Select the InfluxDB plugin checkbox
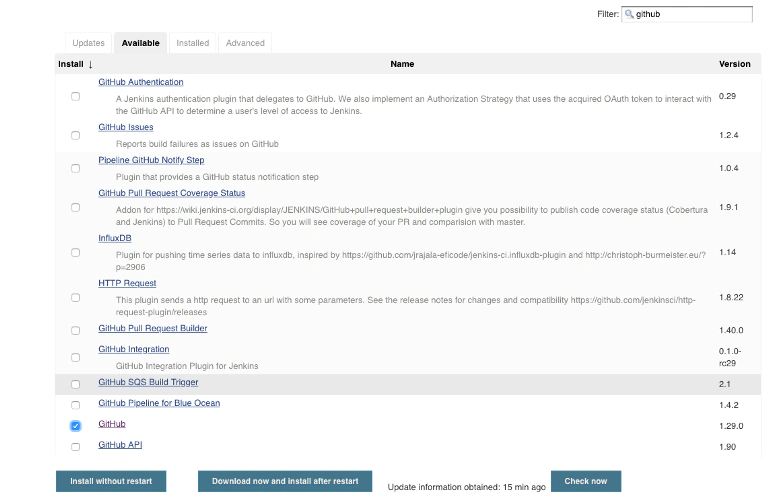764x500 pixels. [76, 252]
